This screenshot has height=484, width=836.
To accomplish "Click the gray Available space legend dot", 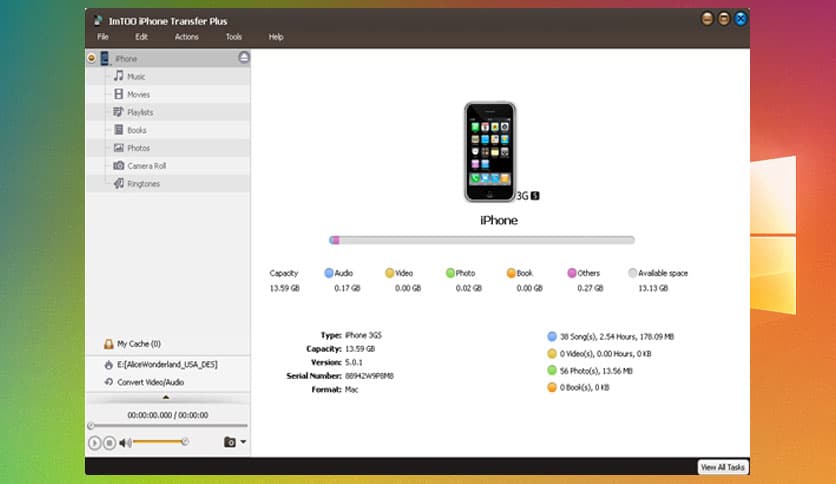I will [633, 273].
